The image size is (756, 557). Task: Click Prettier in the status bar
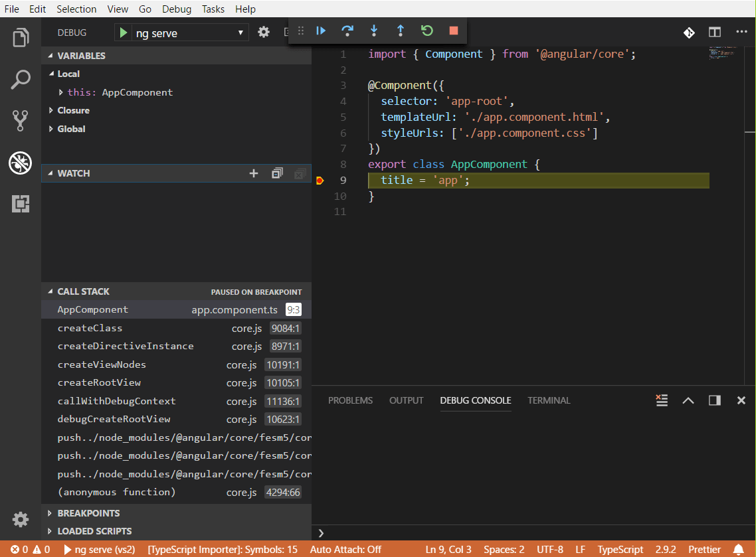[x=704, y=549]
